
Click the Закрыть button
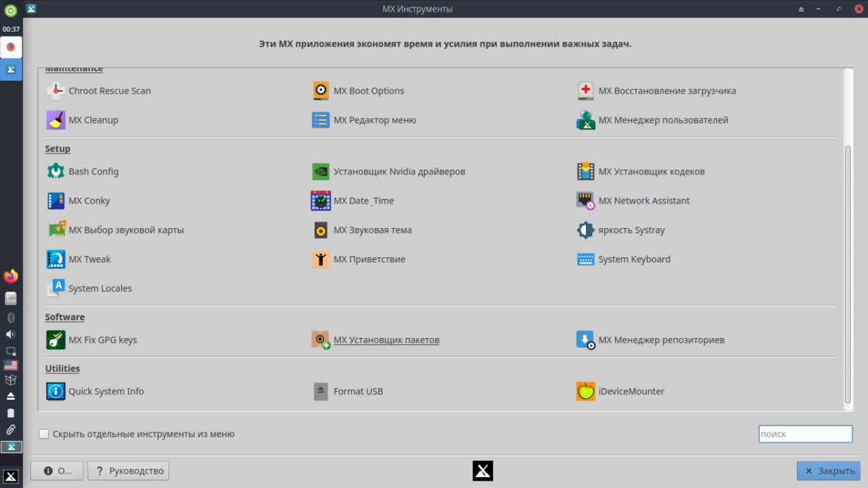pyautogui.click(x=829, y=471)
